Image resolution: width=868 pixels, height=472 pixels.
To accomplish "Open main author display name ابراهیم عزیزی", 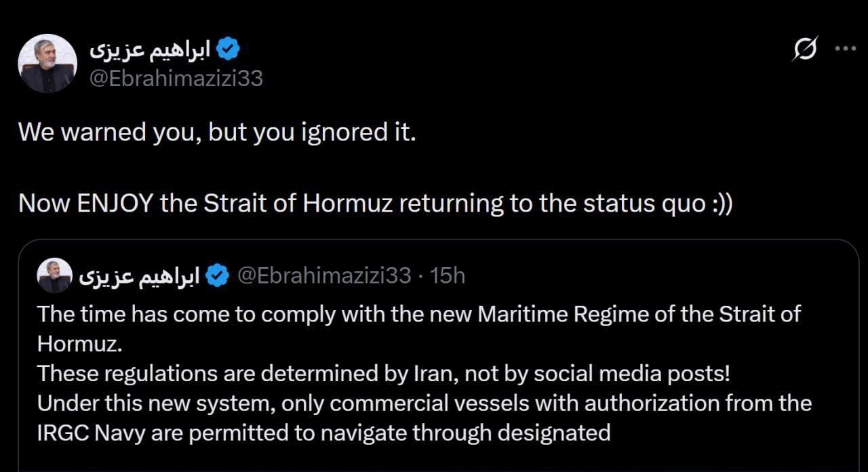I will pos(150,50).
